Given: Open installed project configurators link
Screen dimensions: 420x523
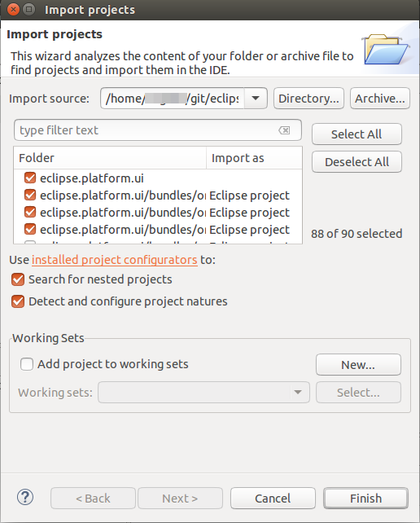Looking at the screenshot, I should tap(115, 260).
